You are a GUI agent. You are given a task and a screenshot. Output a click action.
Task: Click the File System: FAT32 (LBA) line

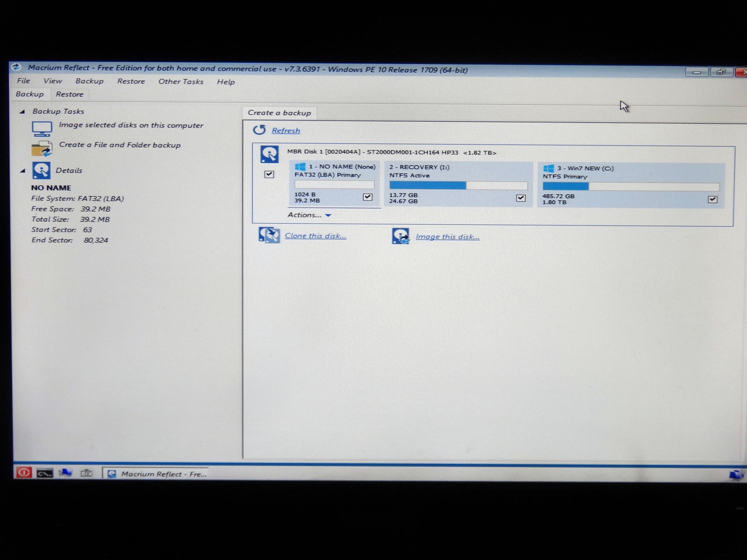tap(77, 198)
